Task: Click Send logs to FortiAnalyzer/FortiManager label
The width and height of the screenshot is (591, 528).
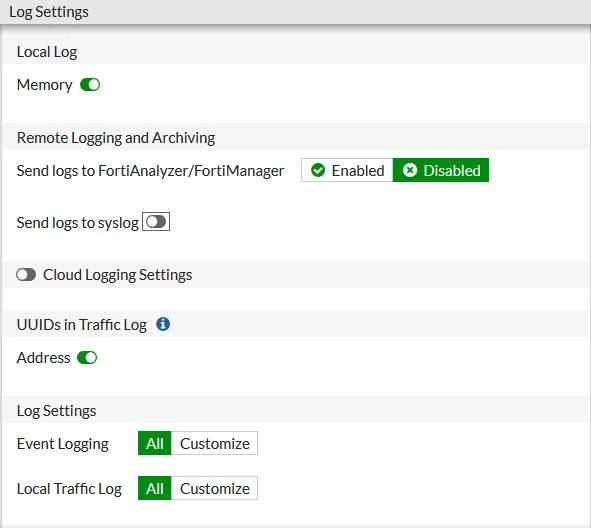Action: click(x=150, y=171)
